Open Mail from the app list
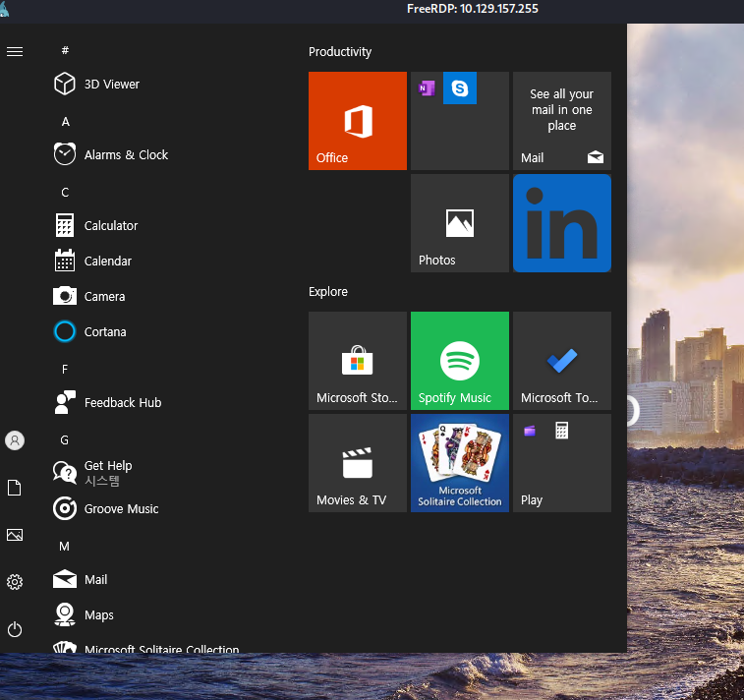 (81, 579)
